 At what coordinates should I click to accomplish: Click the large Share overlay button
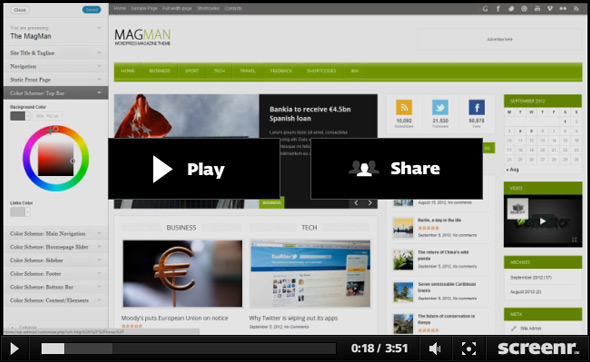click(x=397, y=169)
